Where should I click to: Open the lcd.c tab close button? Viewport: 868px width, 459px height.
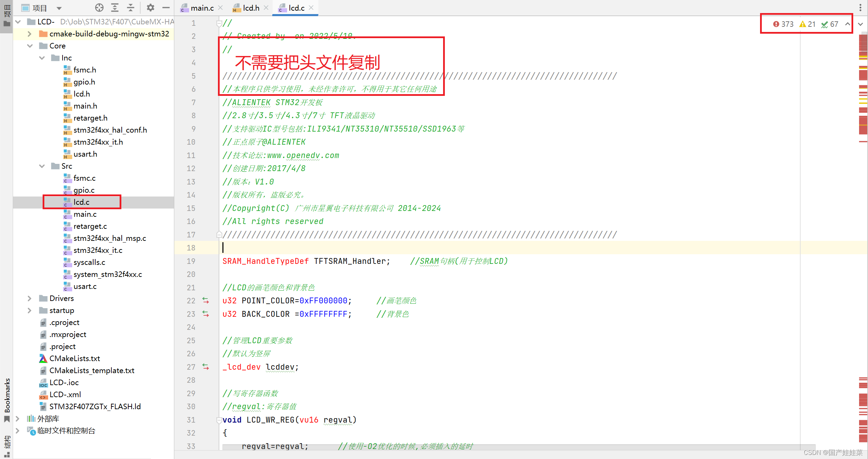click(310, 8)
